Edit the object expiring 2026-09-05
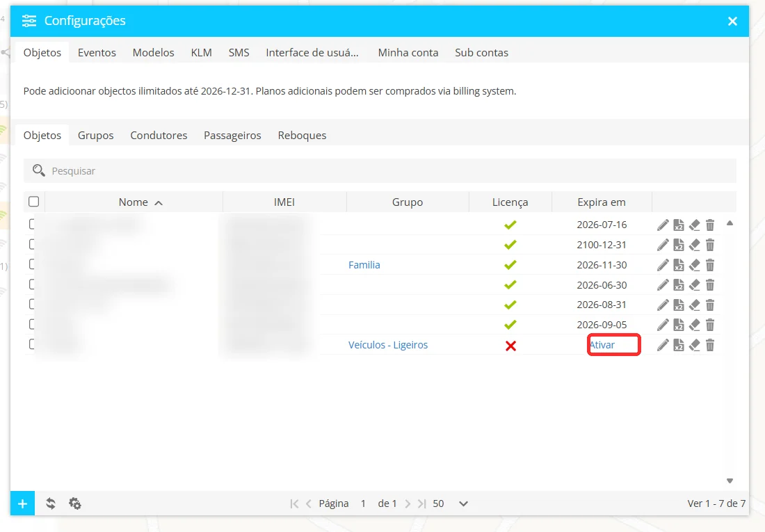This screenshot has height=532, width=765. pos(663,325)
